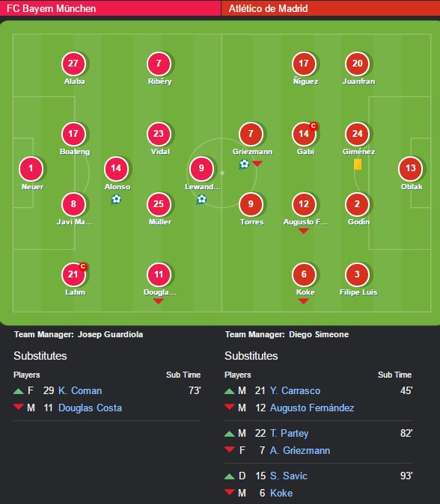Screen dimensions: 440x504
Task: Click the red sub-out arrow beside A. Griezmann
Action: [229, 449]
